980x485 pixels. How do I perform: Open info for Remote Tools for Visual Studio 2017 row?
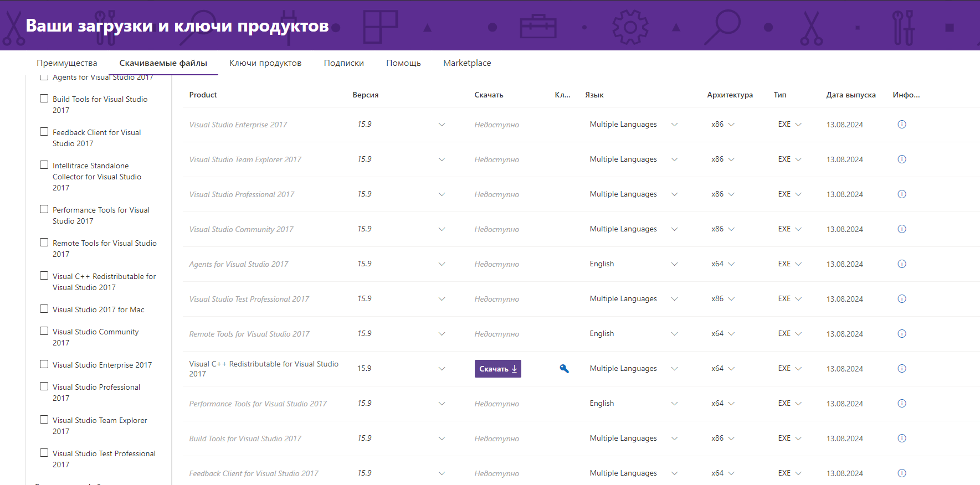coord(901,334)
